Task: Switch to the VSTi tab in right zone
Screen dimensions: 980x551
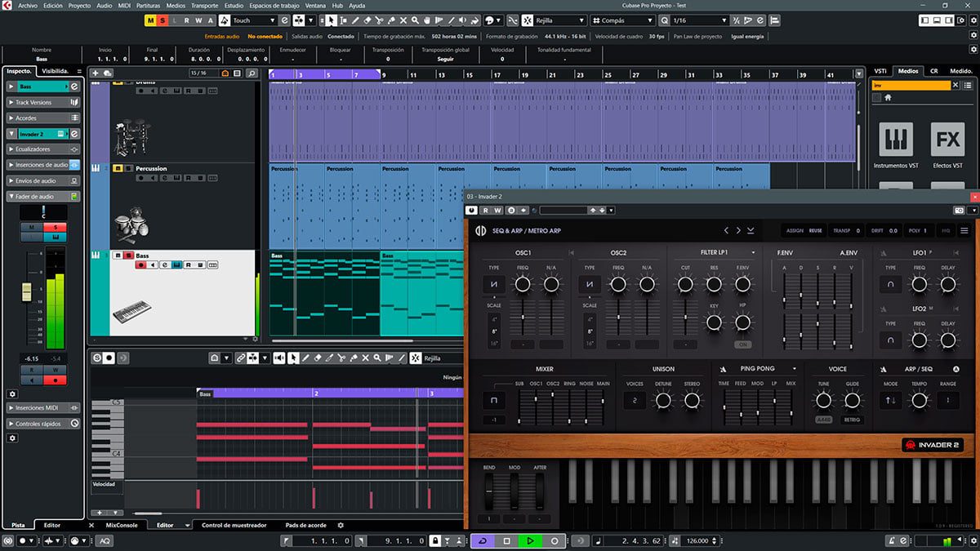Action: click(880, 71)
